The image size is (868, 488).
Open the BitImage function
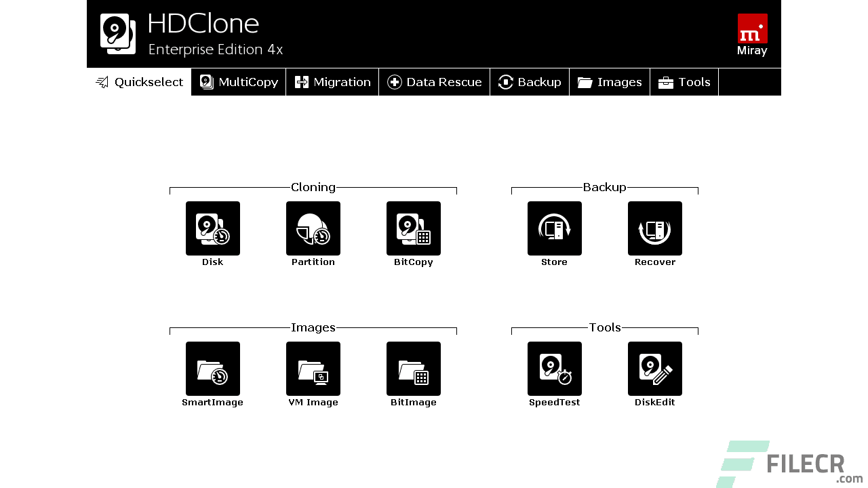(x=413, y=369)
